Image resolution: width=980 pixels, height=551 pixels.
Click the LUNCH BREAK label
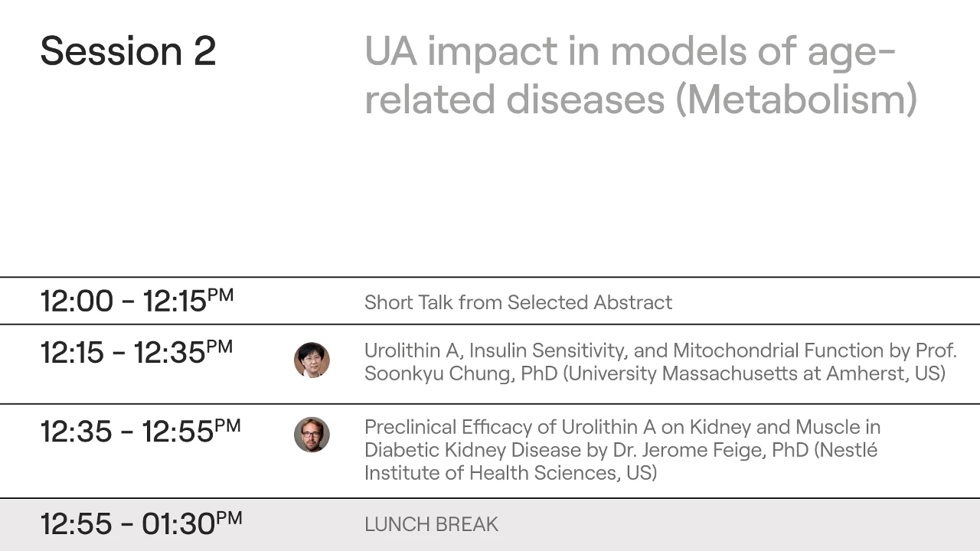[431, 524]
